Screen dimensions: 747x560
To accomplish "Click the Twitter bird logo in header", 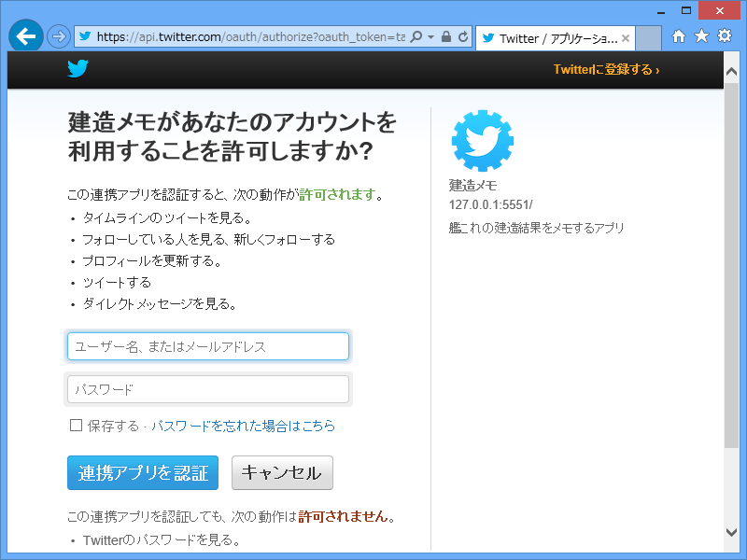I will (x=78, y=68).
